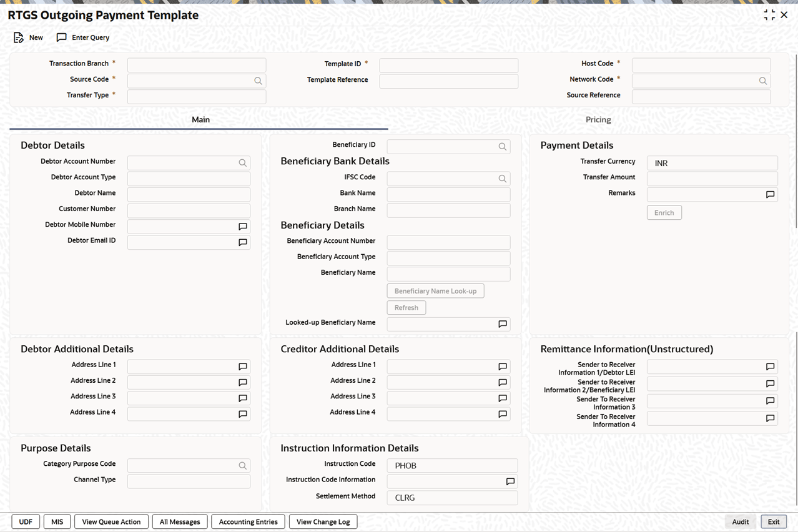The height and width of the screenshot is (532, 798).
Task: Focus the Transfer Type field
Action: (x=197, y=97)
